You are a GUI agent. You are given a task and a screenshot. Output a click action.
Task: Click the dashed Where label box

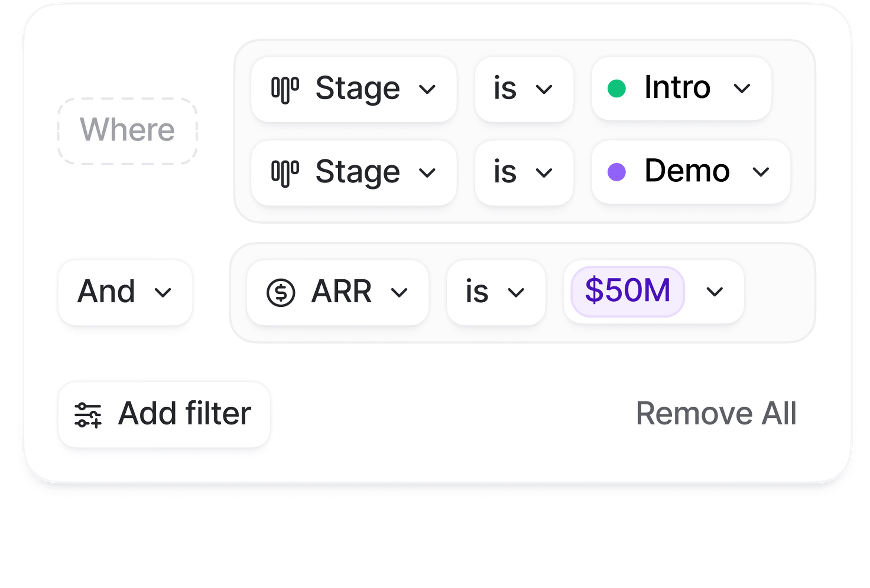coord(127,131)
